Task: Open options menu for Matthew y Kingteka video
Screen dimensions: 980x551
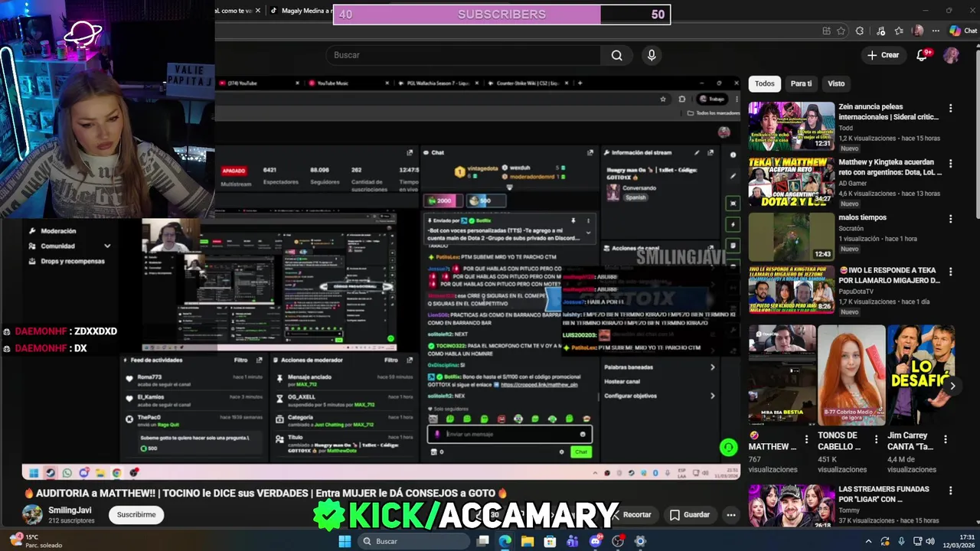Action: [951, 164]
